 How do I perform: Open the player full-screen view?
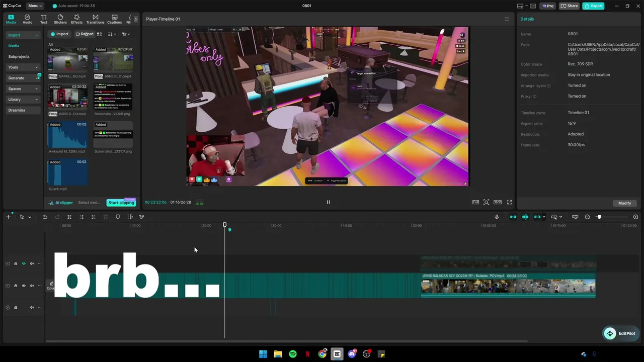(509, 202)
